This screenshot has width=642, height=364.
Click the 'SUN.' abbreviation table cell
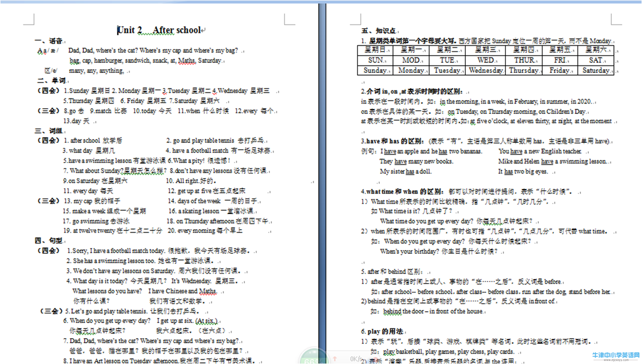coord(376,60)
